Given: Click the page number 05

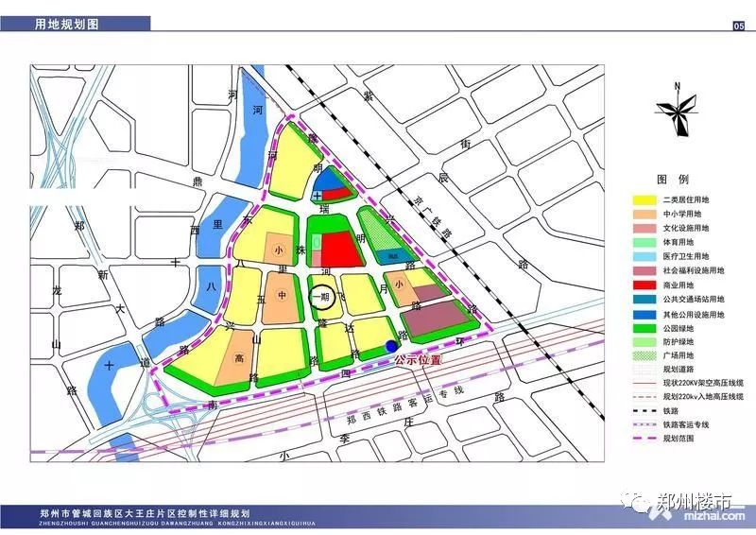Looking at the screenshot, I should click(x=739, y=26).
